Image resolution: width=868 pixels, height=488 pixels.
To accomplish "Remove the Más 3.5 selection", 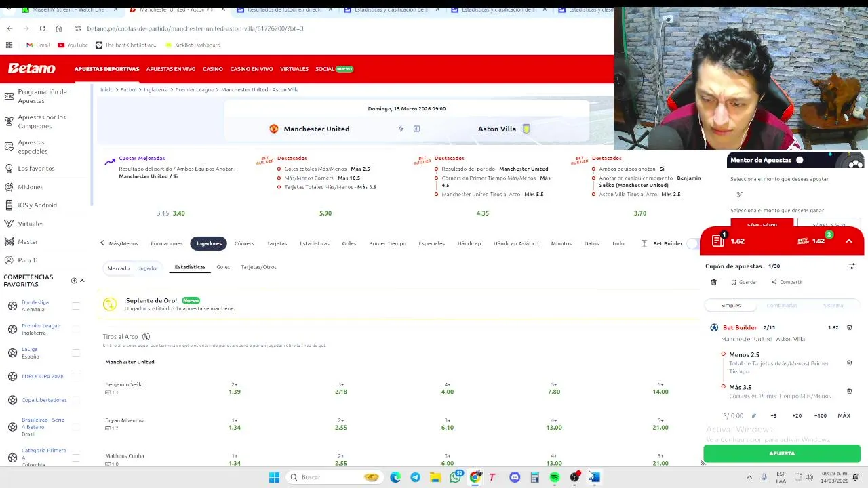I will point(849,391).
